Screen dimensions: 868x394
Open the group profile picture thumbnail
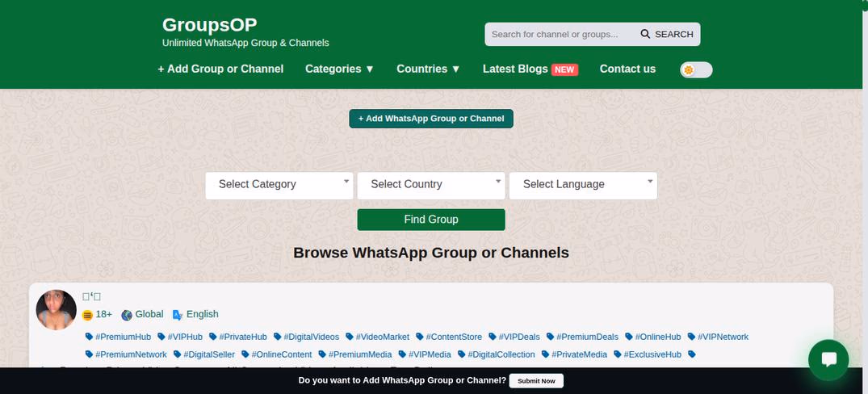point(56,310)
